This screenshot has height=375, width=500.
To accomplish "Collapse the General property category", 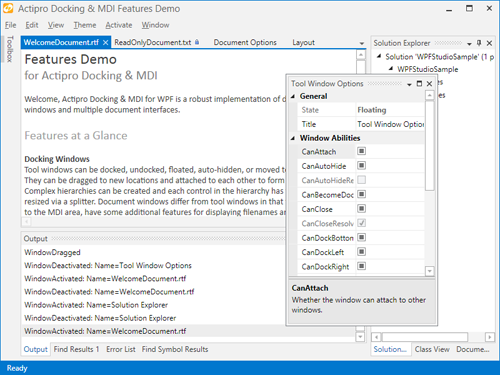I will pos(293,96).
